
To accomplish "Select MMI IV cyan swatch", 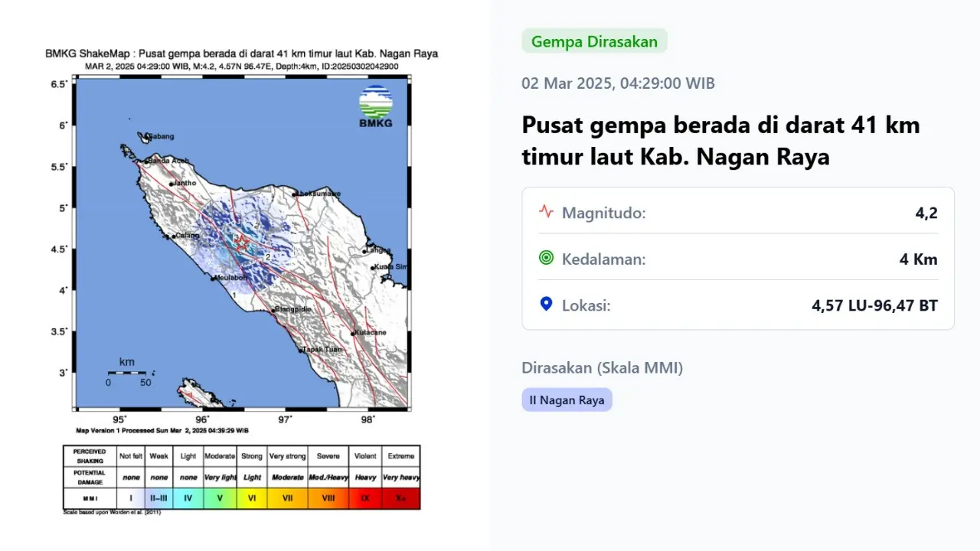I will click(188, 497).
